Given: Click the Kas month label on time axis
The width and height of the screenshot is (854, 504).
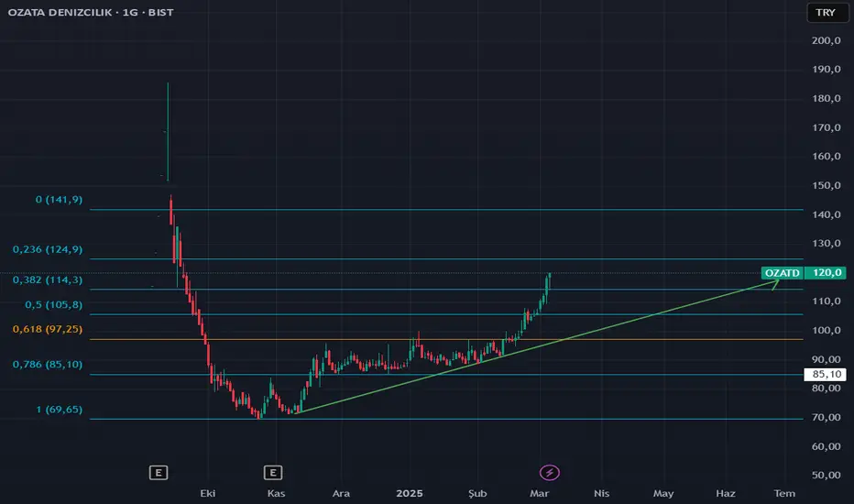Looking at the screenshot, I should 276,493.
